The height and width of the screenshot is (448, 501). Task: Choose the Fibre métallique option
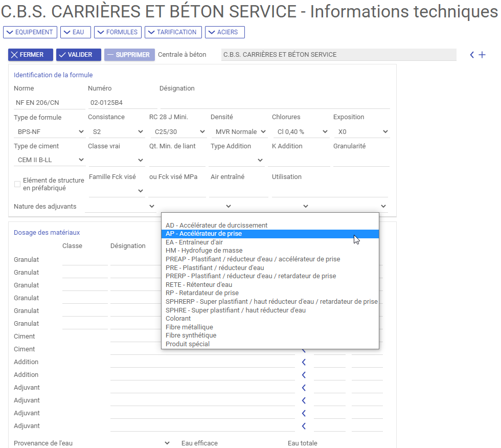point(270,327)
